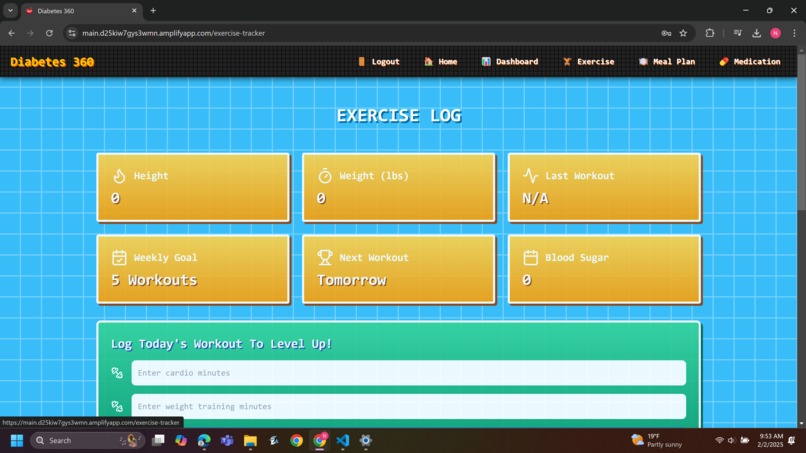Focus the weight training minutes field
The height and width of the screenshot is (453, 806).
pos(409,406)
